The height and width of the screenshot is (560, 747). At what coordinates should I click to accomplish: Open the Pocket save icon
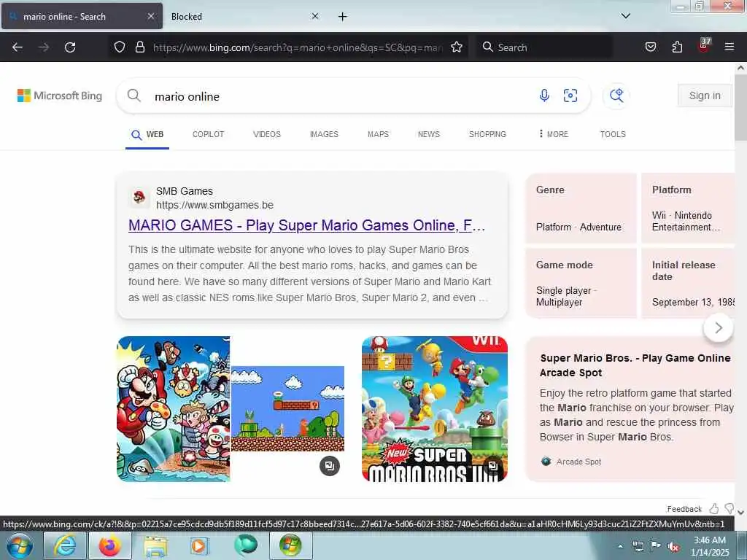pyautogui.click(x=651, y=47)
